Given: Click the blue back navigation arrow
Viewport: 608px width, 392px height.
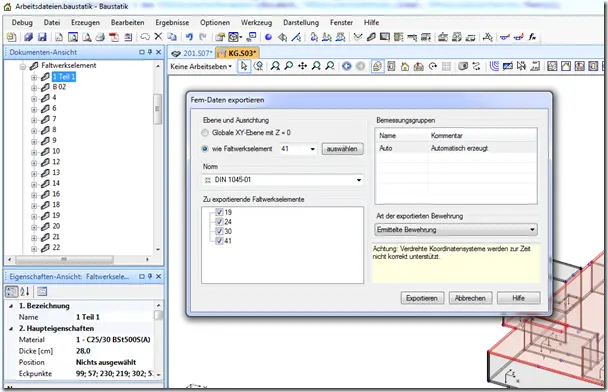Looking at the screenshot, I should tap(347, 66).
